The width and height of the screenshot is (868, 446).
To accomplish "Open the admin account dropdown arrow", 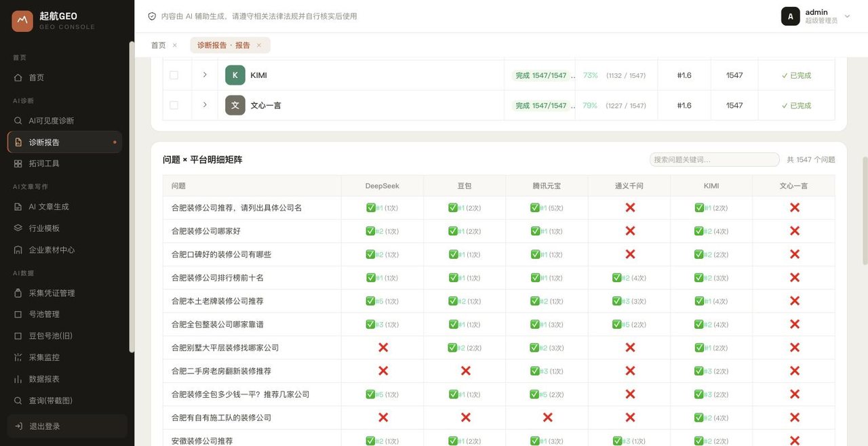I will [847, 16].
